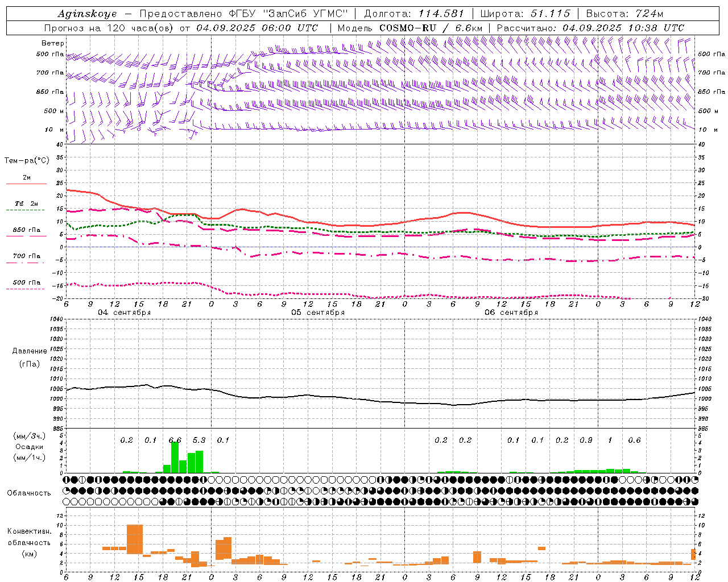Click the '(гПа)' unit under Давление
Viewport: 728px width, 582px height.
(x=30, y=364)
